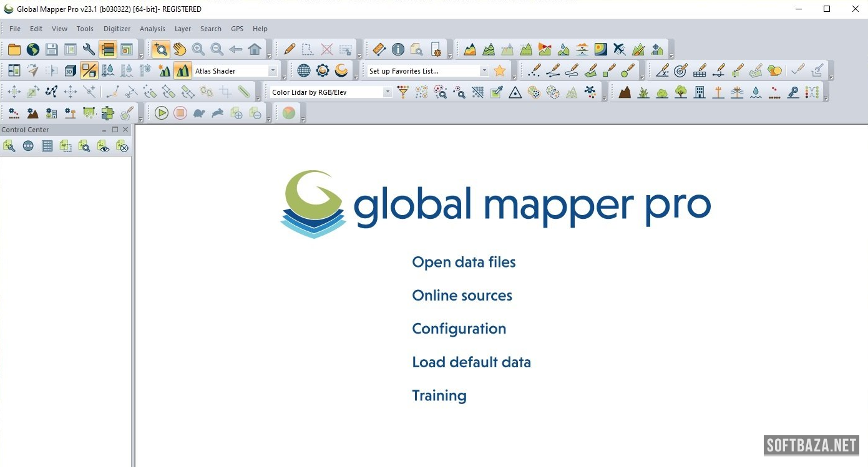Open the Analysis menu

pyautogui.click(x=152, y=29)
